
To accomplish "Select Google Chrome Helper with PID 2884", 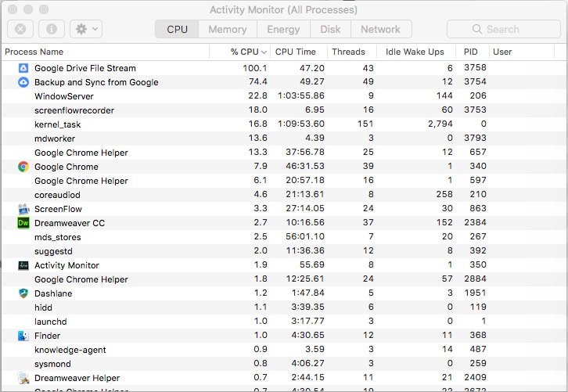I will (x=81, y=279).
